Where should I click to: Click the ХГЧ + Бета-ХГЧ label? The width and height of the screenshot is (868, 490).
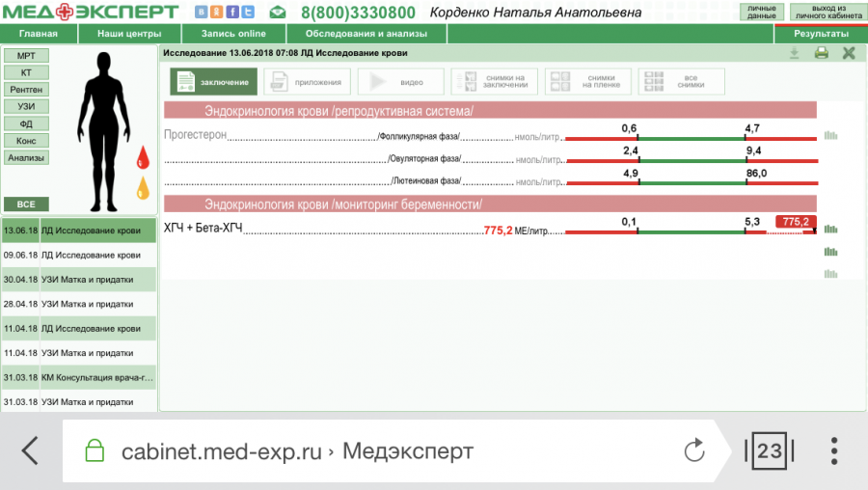point(203,228)
